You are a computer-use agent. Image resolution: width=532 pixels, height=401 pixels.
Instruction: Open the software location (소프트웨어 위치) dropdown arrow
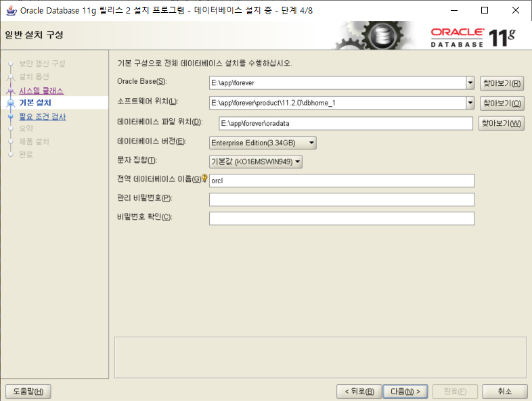tap(470, 103)
